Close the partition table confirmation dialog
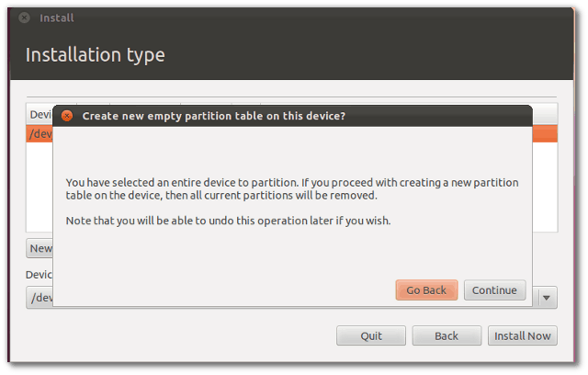 67,116
